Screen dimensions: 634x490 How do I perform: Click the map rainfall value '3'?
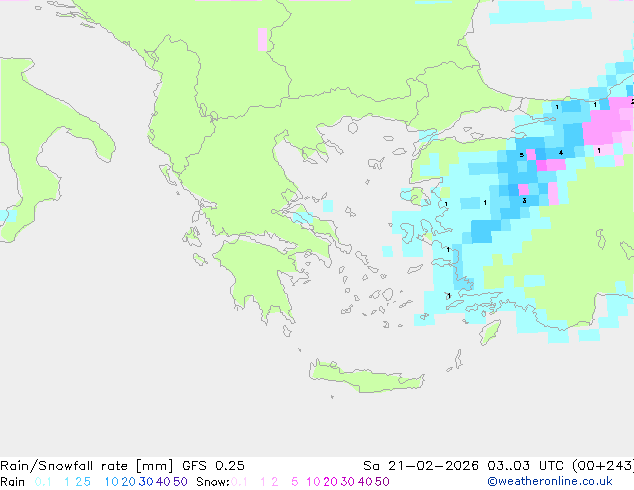tap(524, 201)
